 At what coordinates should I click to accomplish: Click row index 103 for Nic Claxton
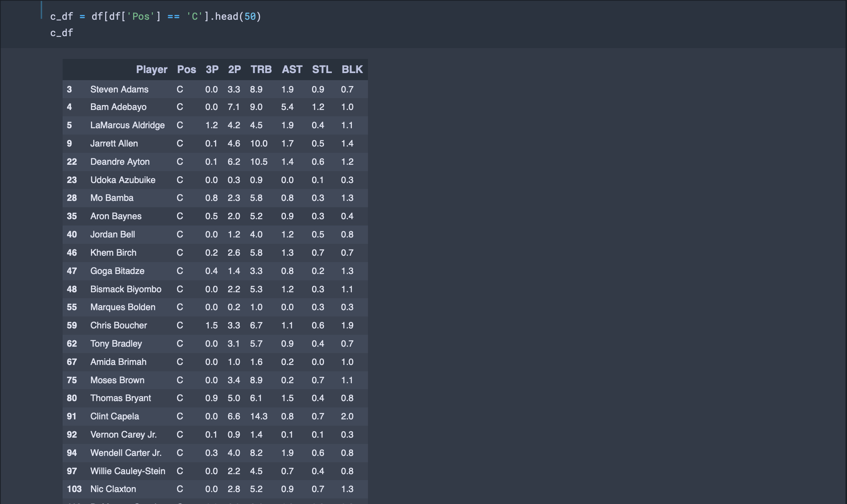74,489
